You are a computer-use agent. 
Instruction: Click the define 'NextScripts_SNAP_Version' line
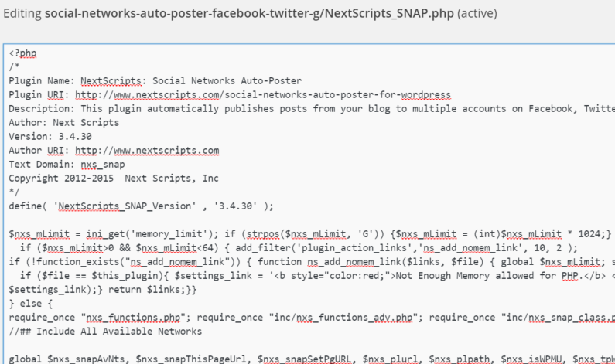141,206
